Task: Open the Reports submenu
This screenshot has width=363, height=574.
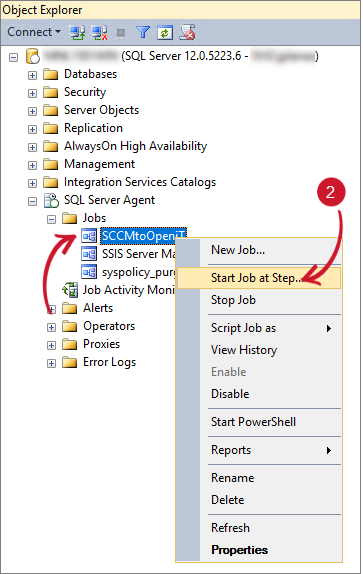Action: tap(259, 450)
